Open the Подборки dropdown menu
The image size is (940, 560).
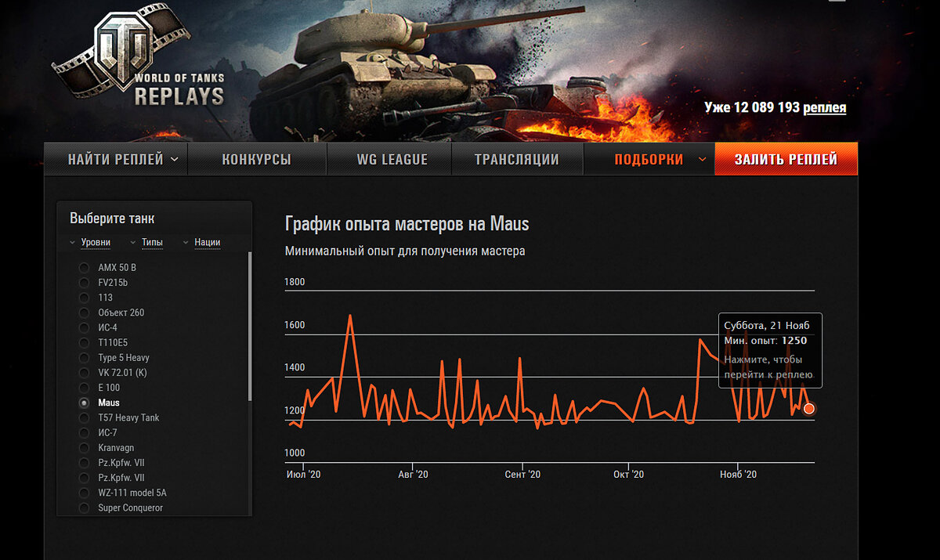tap(649, 159)
